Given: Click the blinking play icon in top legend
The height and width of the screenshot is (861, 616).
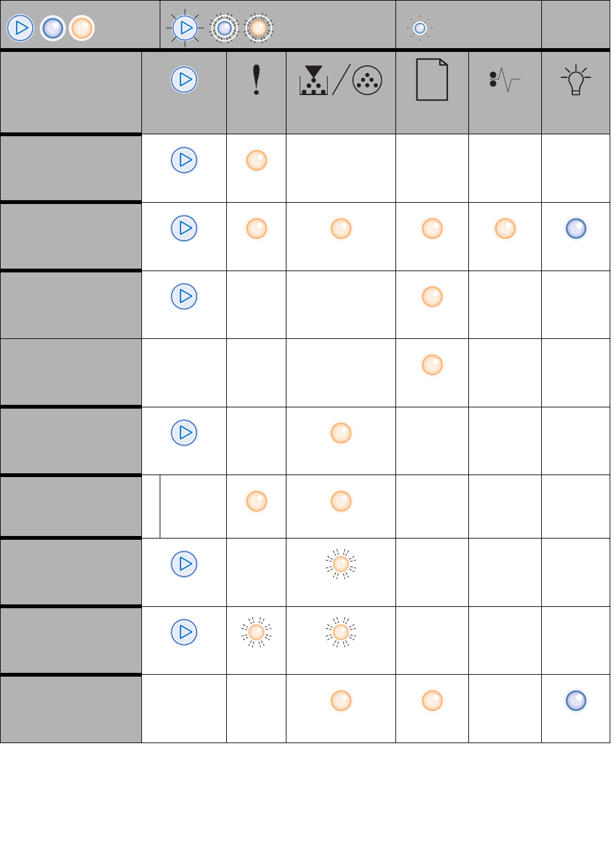Looking at the screenshot, I should click(x=185, y=28).
